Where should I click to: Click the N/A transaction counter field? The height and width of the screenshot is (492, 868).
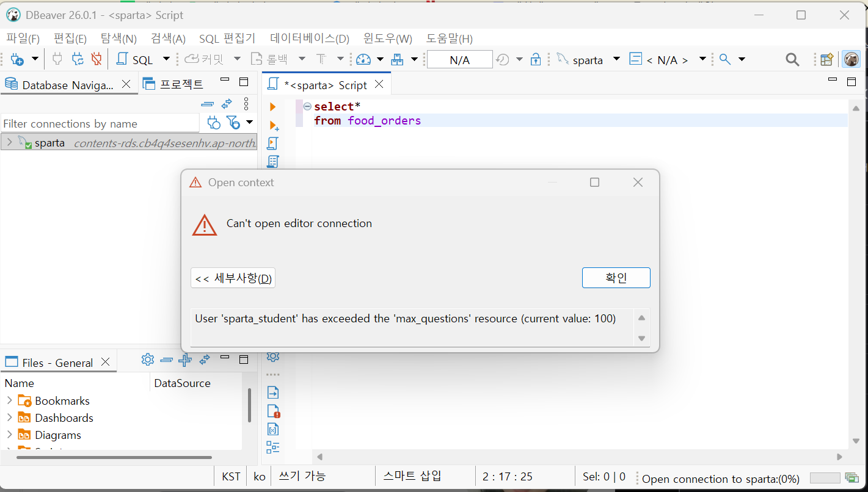(459, 60)
